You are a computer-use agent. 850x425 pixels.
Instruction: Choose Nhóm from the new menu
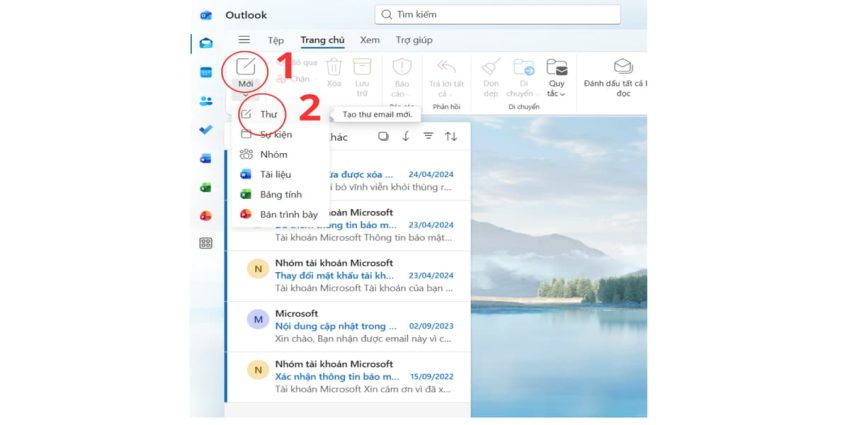pos(280,154)
